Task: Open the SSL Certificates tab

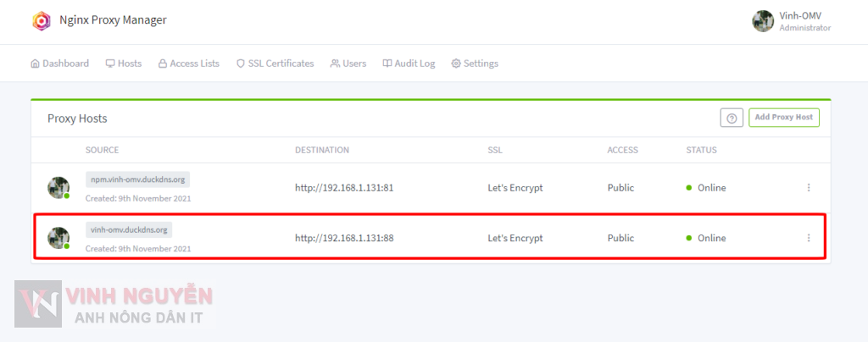Action: pos(275,63)
